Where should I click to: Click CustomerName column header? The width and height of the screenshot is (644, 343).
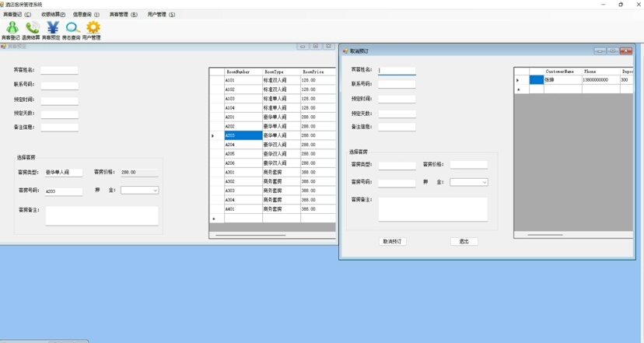coord(562,72)
